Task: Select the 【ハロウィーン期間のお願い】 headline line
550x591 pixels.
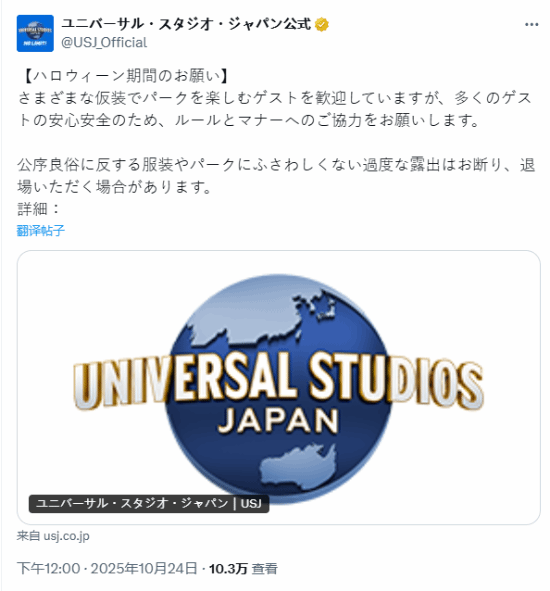Action: pyautogui.click(x=124, y=76)
